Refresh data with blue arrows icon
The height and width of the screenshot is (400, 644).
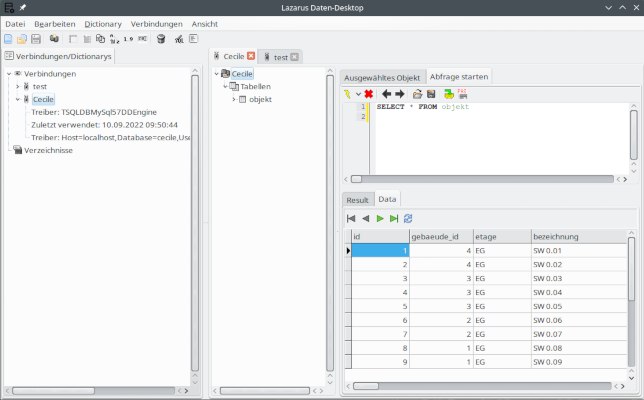(408, 218)
